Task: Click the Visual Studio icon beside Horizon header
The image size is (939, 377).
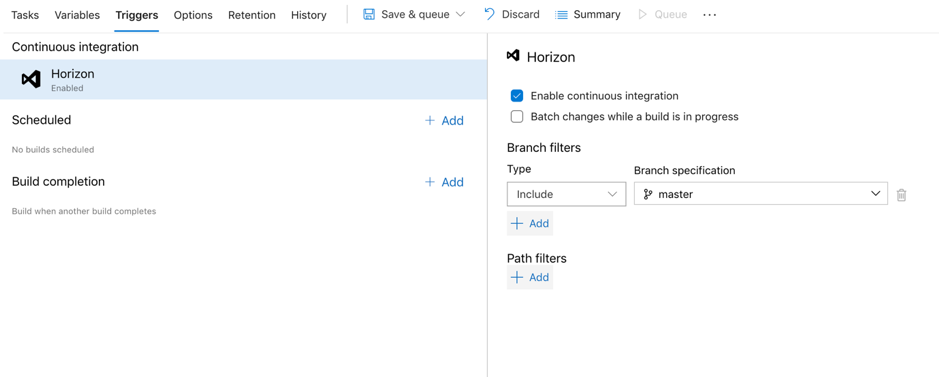Action: point(513,56)
